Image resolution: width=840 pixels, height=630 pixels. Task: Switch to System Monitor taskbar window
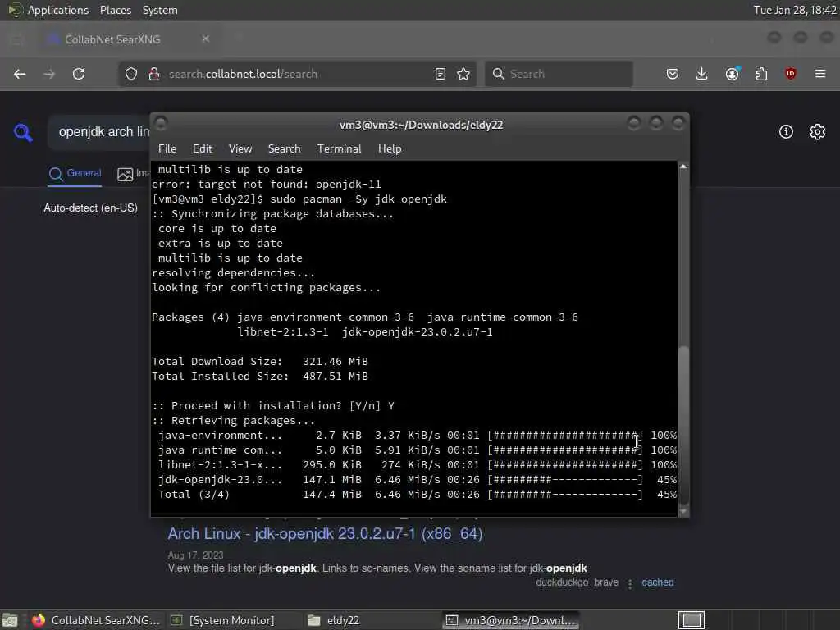coord(222,620)
